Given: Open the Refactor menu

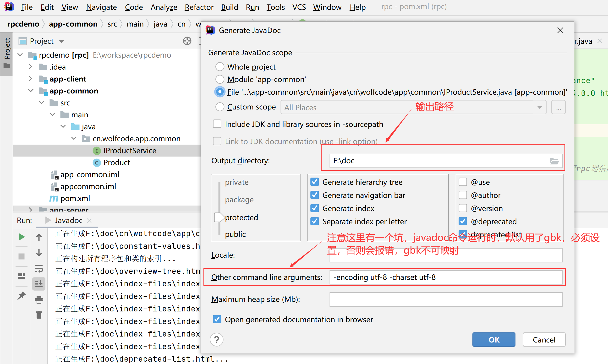Looking at the screenshot, I should point(199,7).
